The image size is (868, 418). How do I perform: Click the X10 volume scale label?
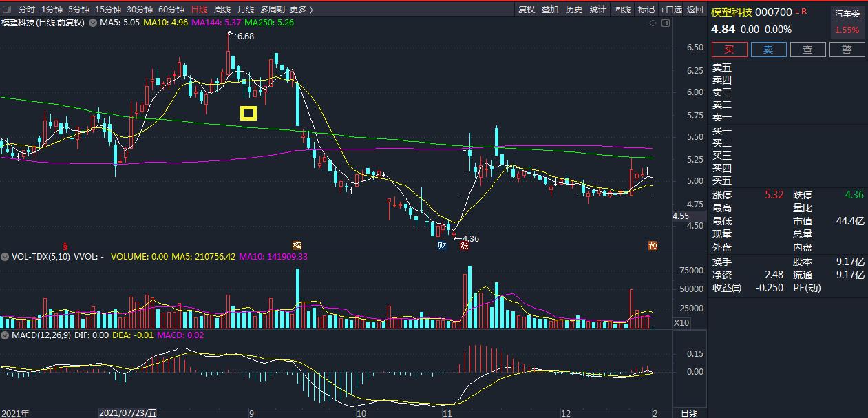point(681,322)
